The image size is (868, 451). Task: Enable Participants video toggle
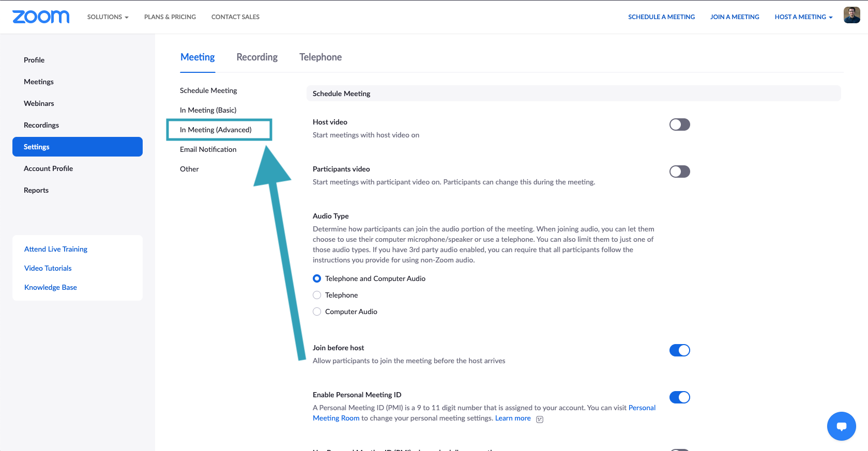coord(679,172)
